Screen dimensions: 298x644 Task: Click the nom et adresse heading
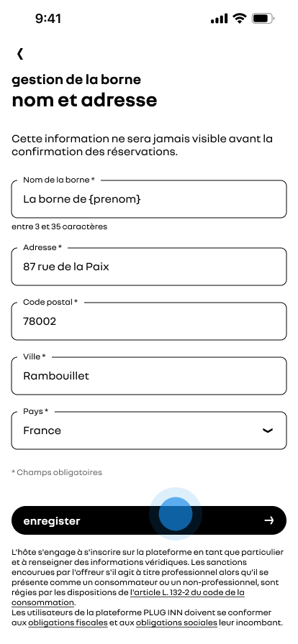point(84,100)
